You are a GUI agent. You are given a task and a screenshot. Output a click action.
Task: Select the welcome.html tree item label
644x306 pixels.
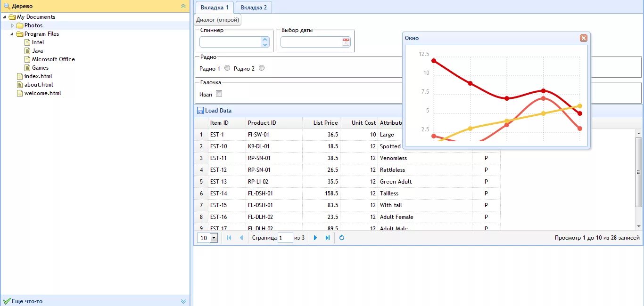click(43, 93)
